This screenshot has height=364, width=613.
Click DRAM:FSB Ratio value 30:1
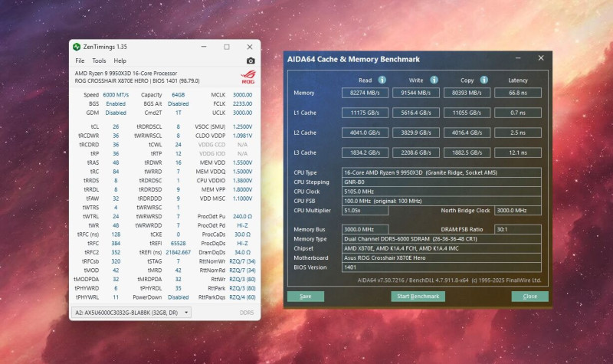pos(518,229)
